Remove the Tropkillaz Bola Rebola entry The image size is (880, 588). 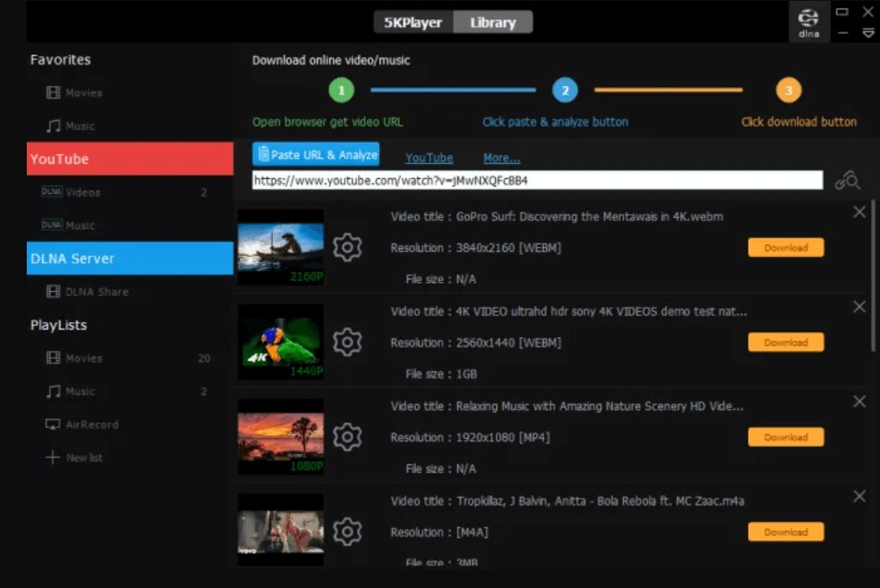click(x=859, y=496)
